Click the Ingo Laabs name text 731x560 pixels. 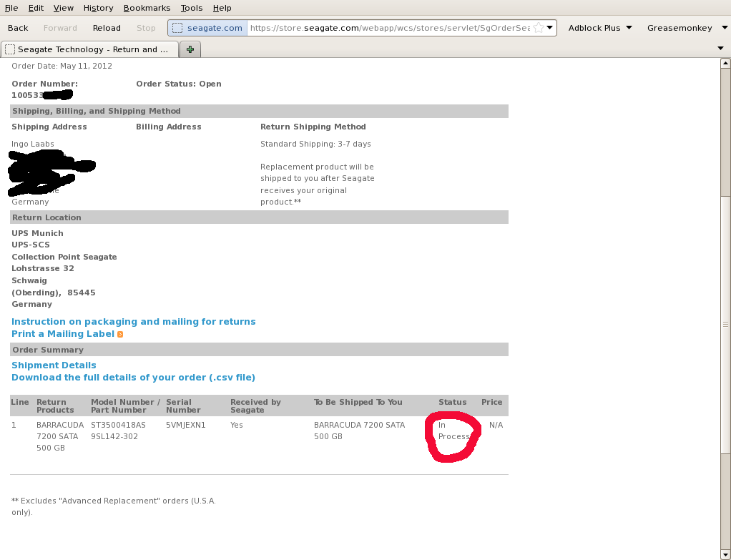coord(33,144)
